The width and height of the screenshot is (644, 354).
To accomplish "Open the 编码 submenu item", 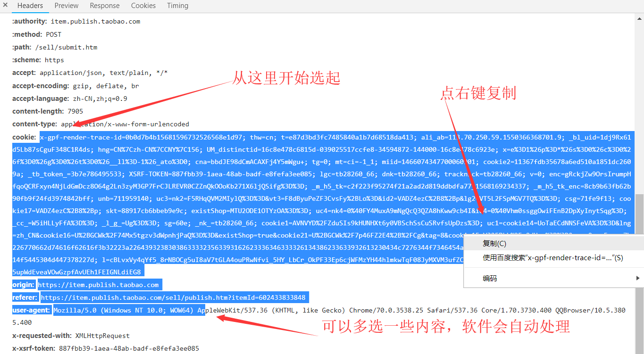I will click(489, 278).
